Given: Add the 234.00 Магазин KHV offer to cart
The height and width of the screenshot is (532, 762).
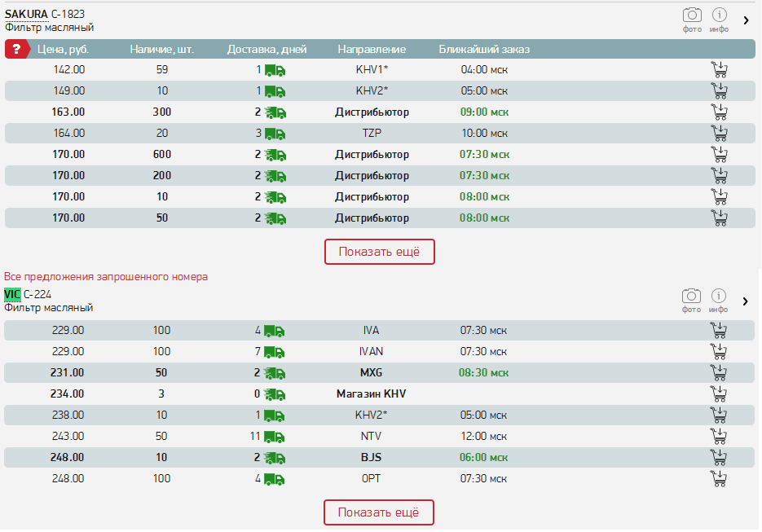Looking at the screenshot, I should click(718, 394).
